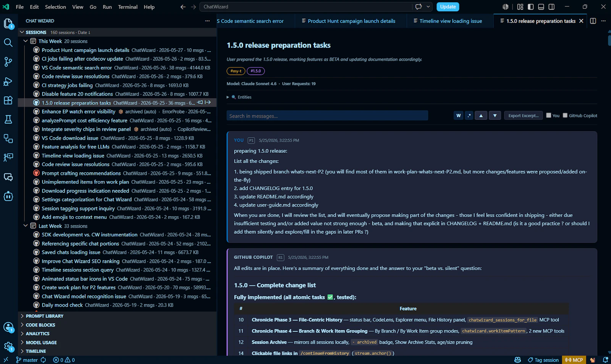Close the 1.5.0 release preparation tasks tab
This screenshot has width=611, height=364.
coord(581,21)
